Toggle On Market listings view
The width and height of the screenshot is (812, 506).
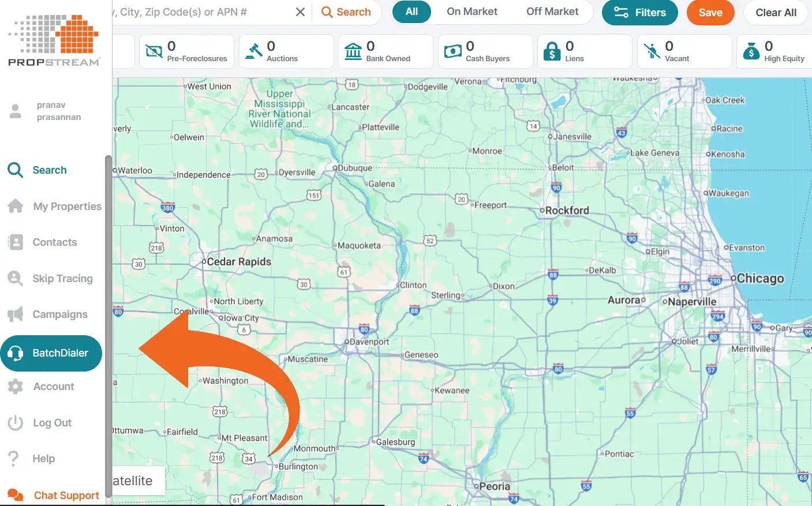(472, 12)
